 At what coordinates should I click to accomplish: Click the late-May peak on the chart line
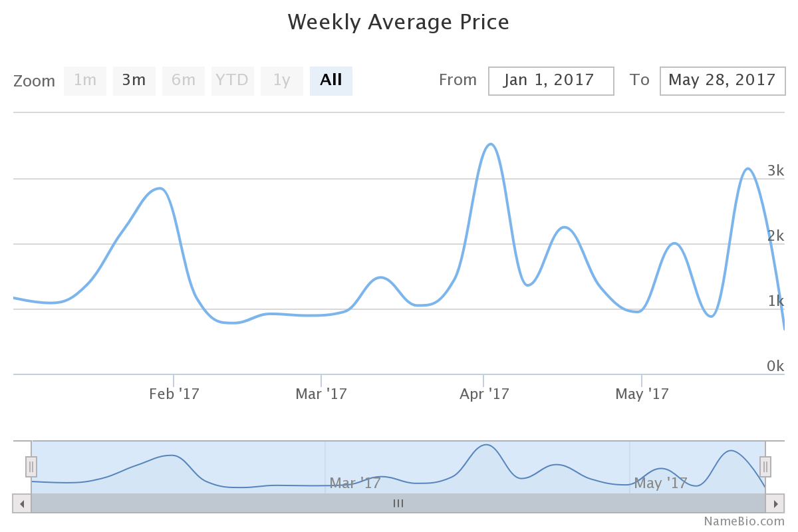tap(748, 169)
